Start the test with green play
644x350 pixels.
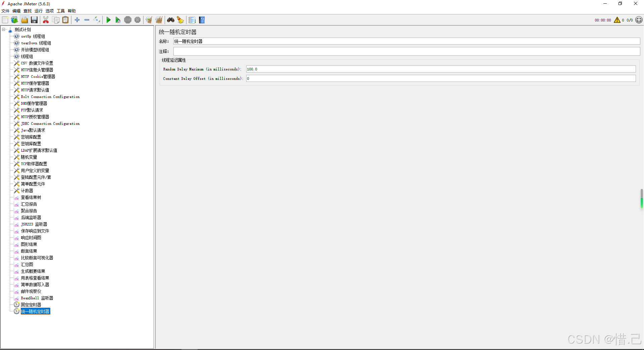(108, 20)
